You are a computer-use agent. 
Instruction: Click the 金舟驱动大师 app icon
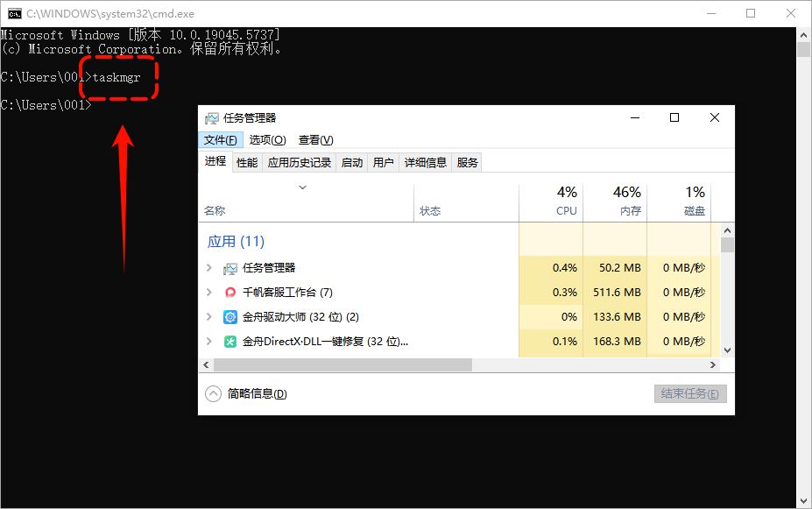pyautogui.click(x=229, y=317)
